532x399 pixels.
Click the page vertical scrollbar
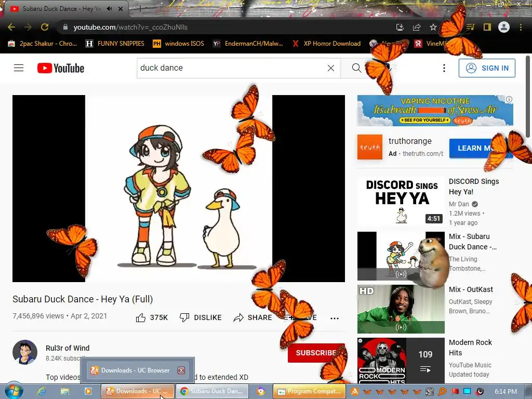tap(528, 97)
